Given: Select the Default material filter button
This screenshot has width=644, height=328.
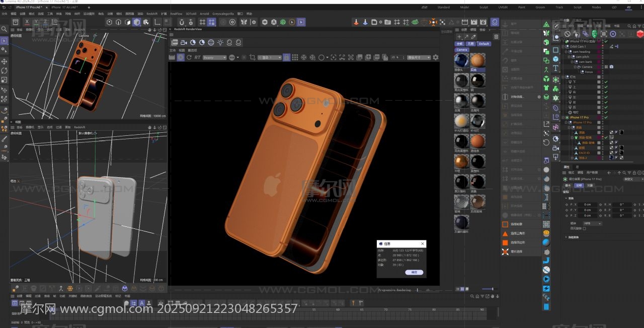Looking at the screenshot, I should coord(484,44).
